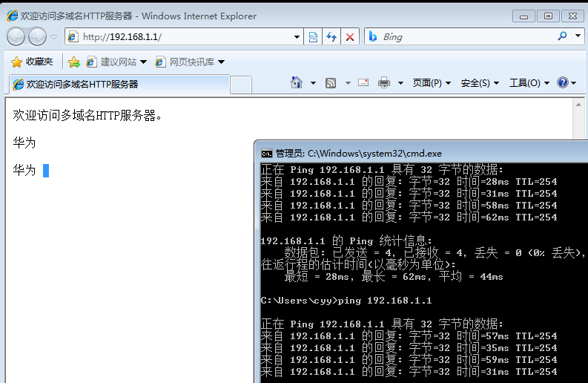Click the browser Forward button
The width and height of the screenshot is (588, 383).
pyautogui.click(x=38, y=37)
